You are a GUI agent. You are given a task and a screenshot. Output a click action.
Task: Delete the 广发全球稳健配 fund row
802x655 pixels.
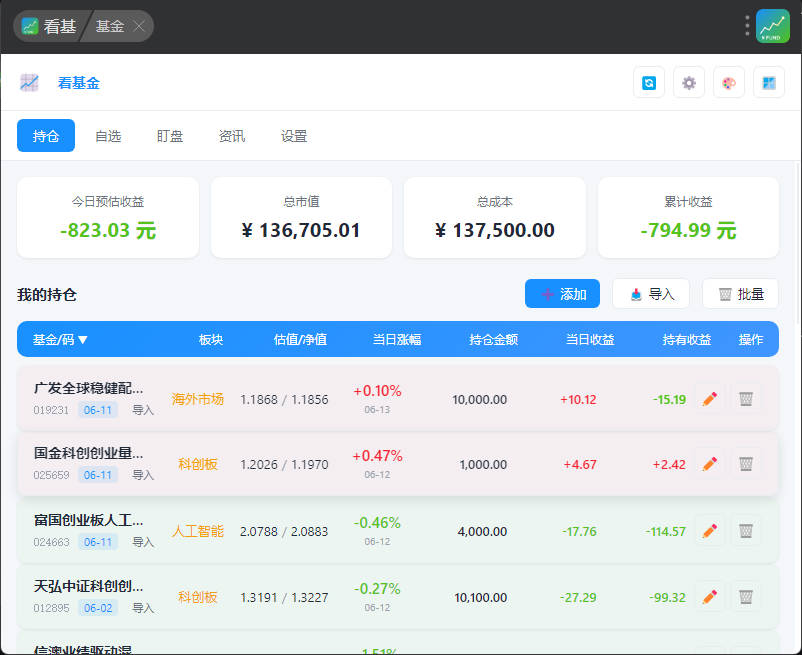[746, 399]
